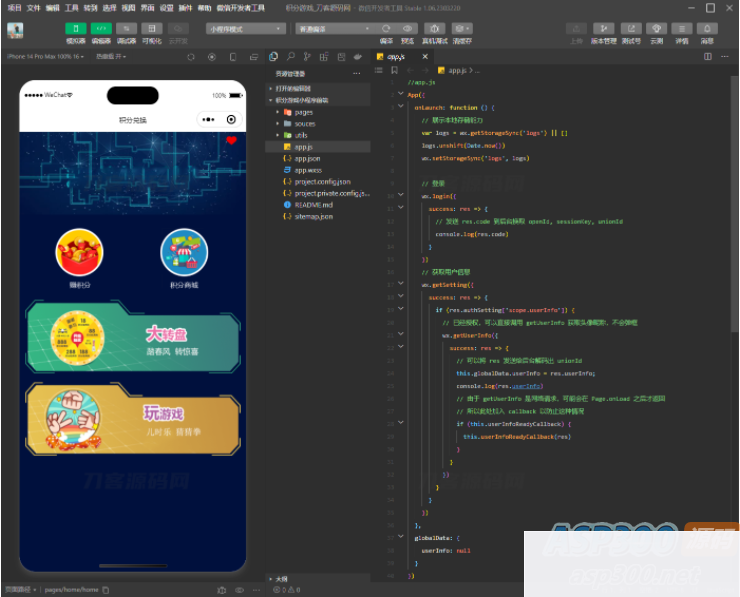The image size is (740, 597).
Task: Select the app.js editor tab
Action: pos(396,57)
